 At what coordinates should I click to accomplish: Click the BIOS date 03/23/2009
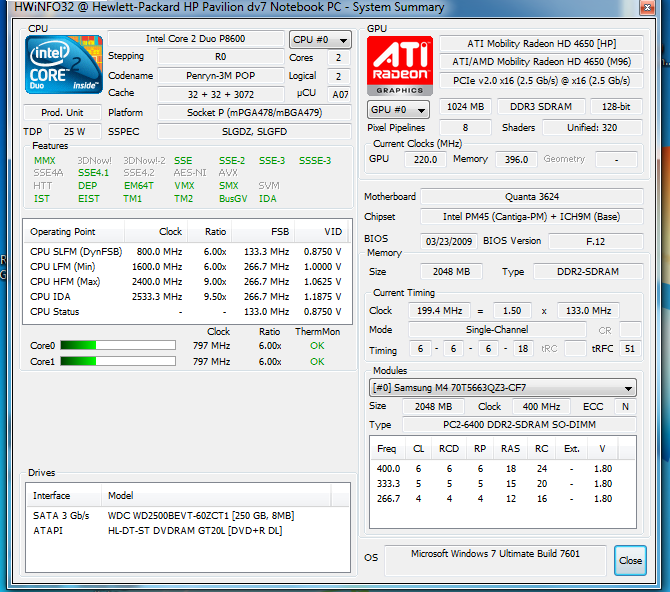click(x=449, y=242)
